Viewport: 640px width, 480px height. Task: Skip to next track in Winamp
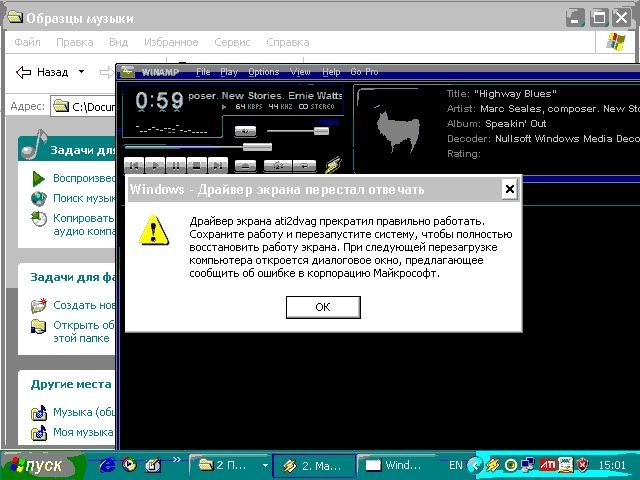pyautogui.click(x=218, y=165)
